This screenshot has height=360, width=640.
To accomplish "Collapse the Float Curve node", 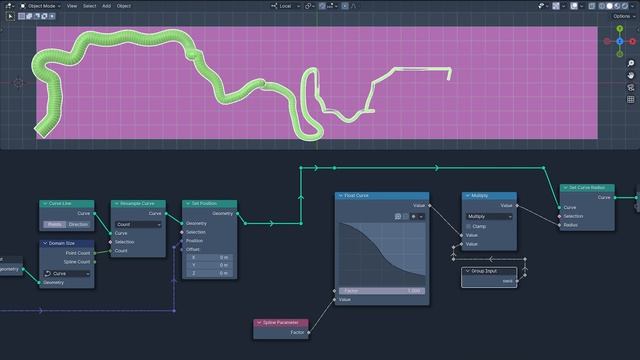I will pos(340,196).
